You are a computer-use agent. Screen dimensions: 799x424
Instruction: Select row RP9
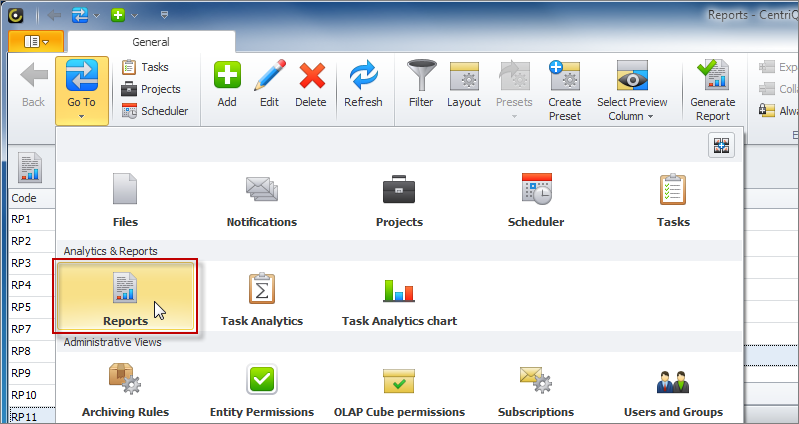(x=32, y=373)
